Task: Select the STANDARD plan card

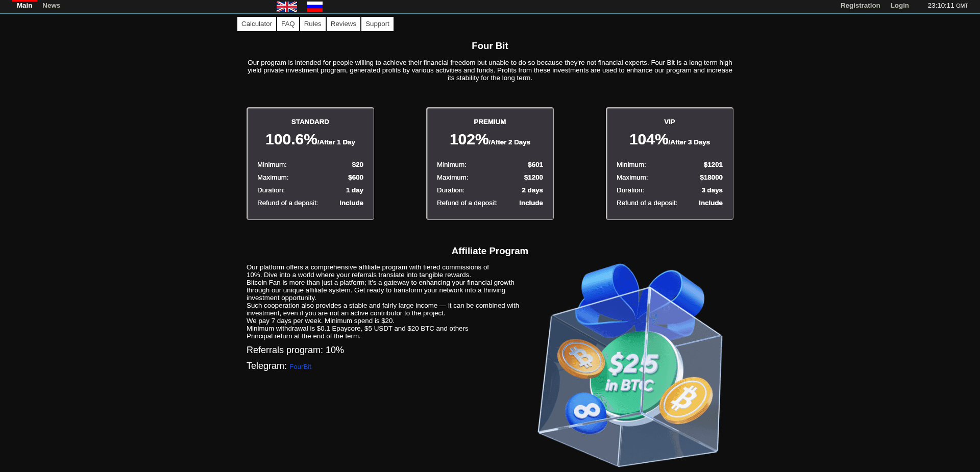Action: 310,163
